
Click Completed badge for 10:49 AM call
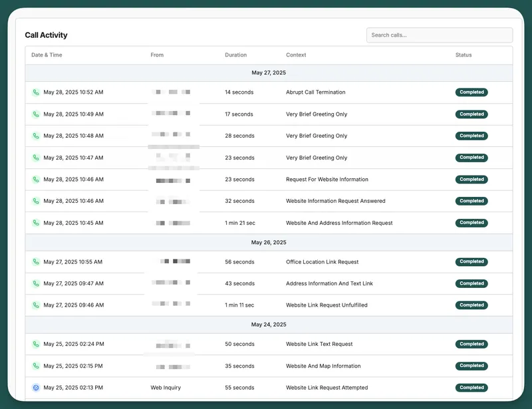tap(471, 114)
